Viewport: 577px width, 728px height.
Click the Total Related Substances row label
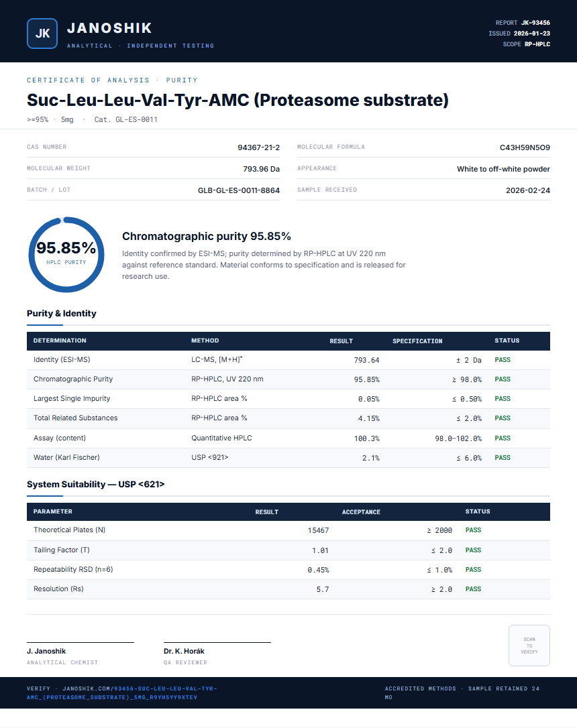tap(76, 418)
